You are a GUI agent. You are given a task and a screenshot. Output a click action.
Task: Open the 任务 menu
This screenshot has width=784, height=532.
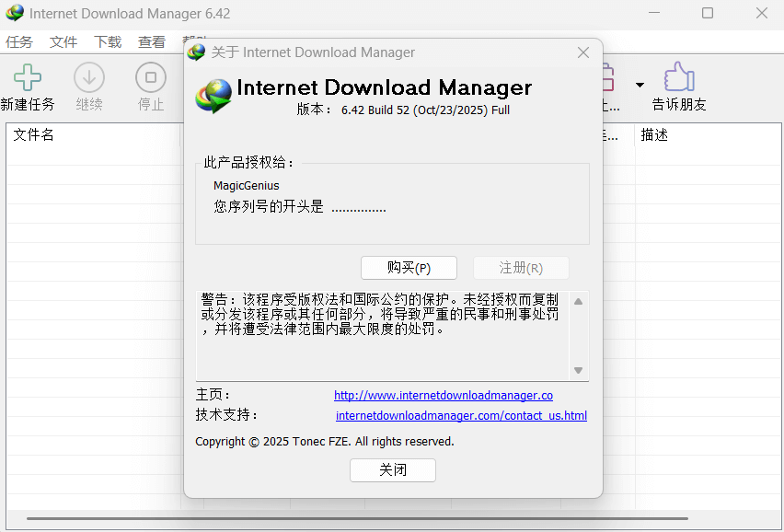[19, 42]
